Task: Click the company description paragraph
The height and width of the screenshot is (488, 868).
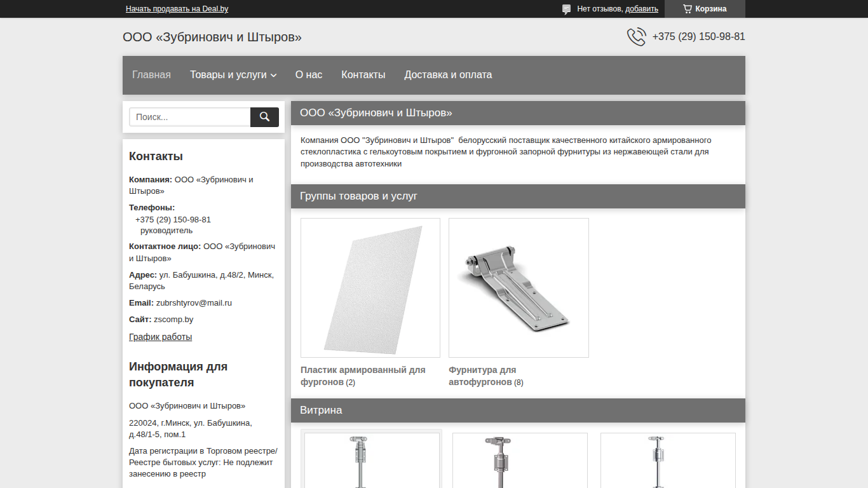Action: 506,152
